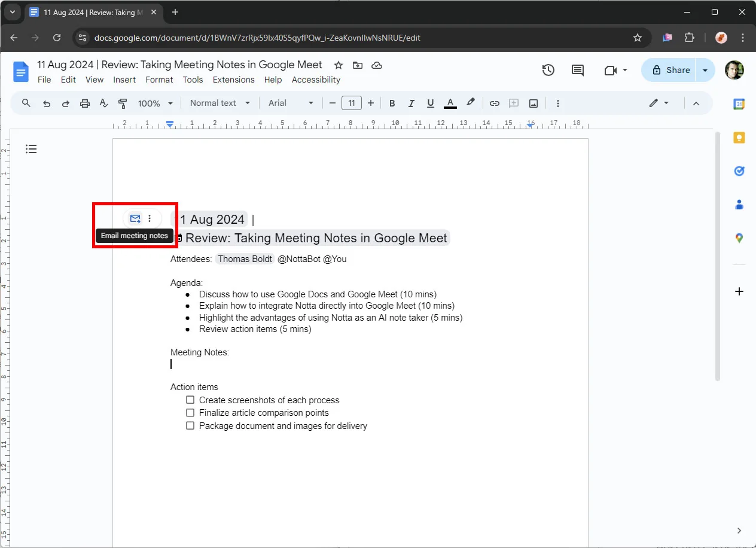Open Google Tasks side panel
Screen dimensions: 756x548
point(739,171)
